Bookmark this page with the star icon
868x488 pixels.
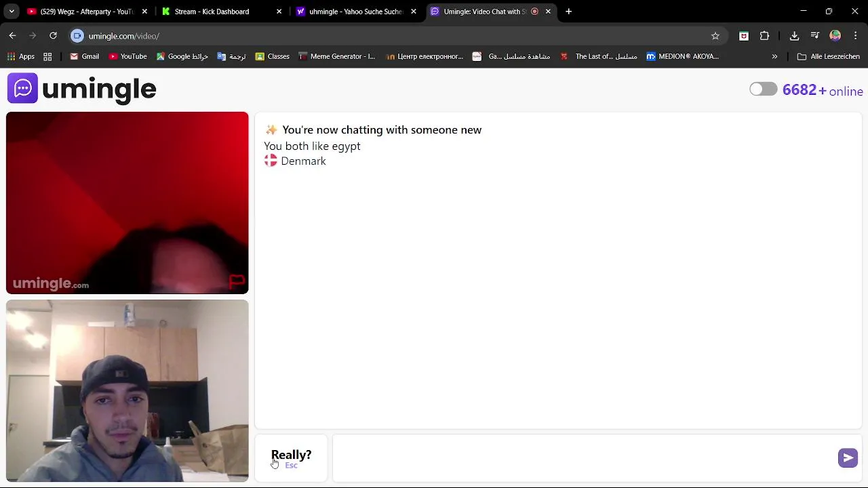click(715, 36)
